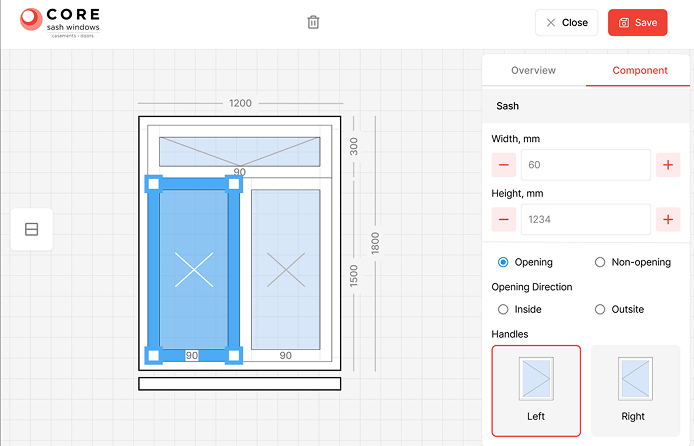Image resolution: width=694 pixels, height=446 pixels.
Task: Select the Left handle option card
Action: [536, 391]
